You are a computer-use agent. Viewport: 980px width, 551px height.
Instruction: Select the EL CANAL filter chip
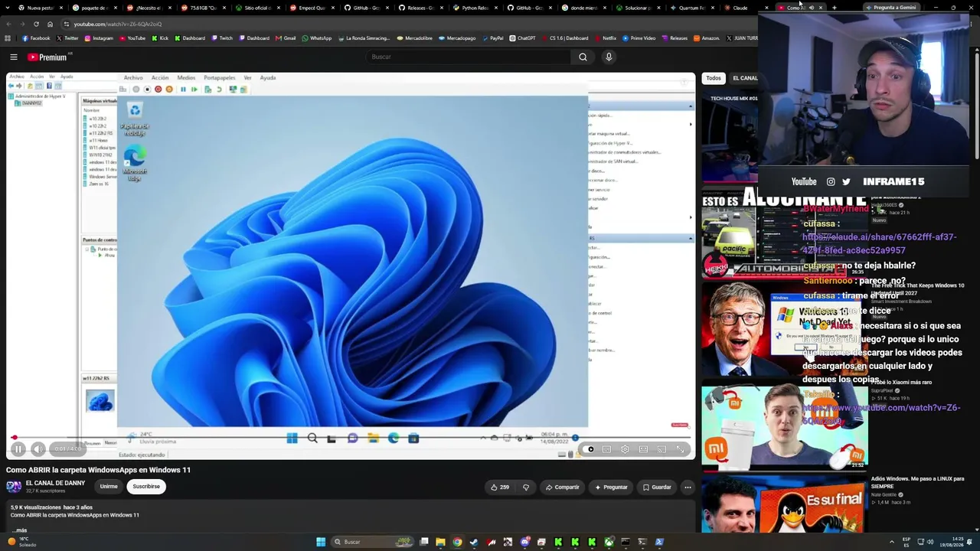[745, 78]
